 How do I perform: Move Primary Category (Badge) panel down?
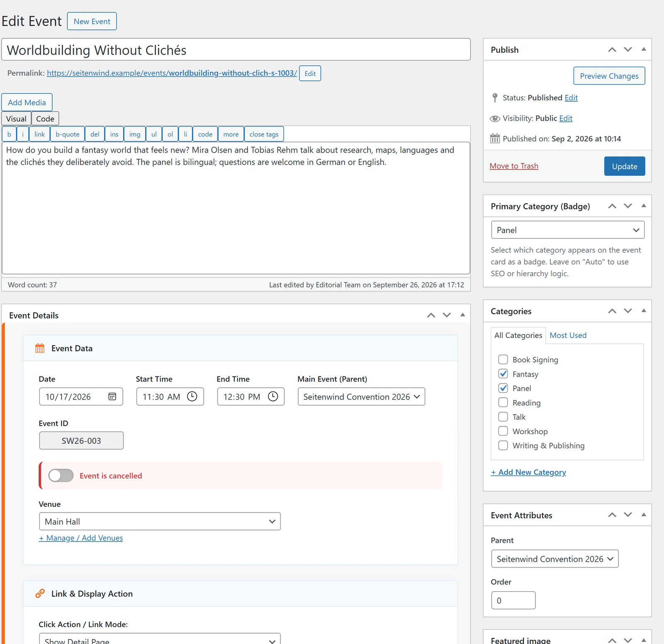(x=628, y=206)
